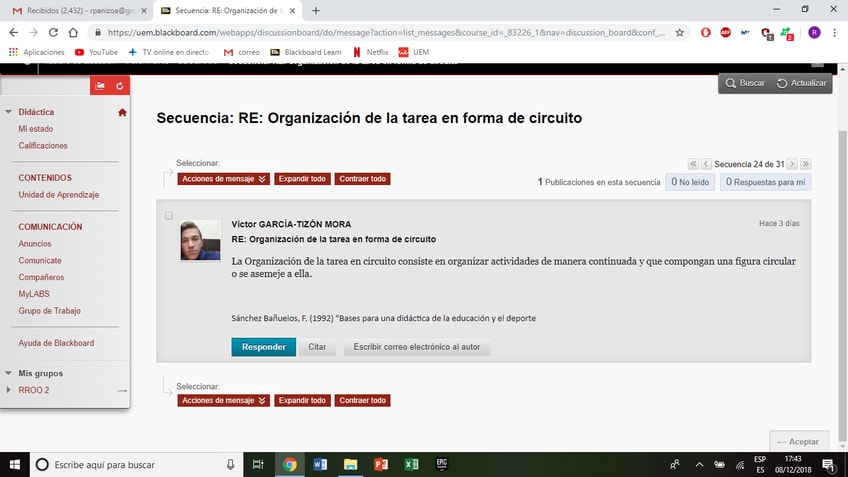
Task: Open bottom Acciones de mensaje dropdown
Action: coord(223,401)
